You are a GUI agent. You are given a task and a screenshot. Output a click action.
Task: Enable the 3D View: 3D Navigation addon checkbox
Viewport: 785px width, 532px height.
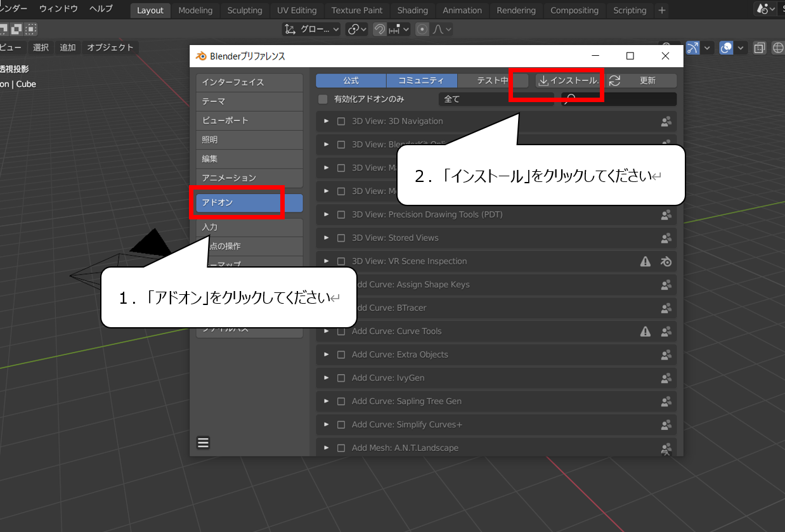click(x=341, y=122)
